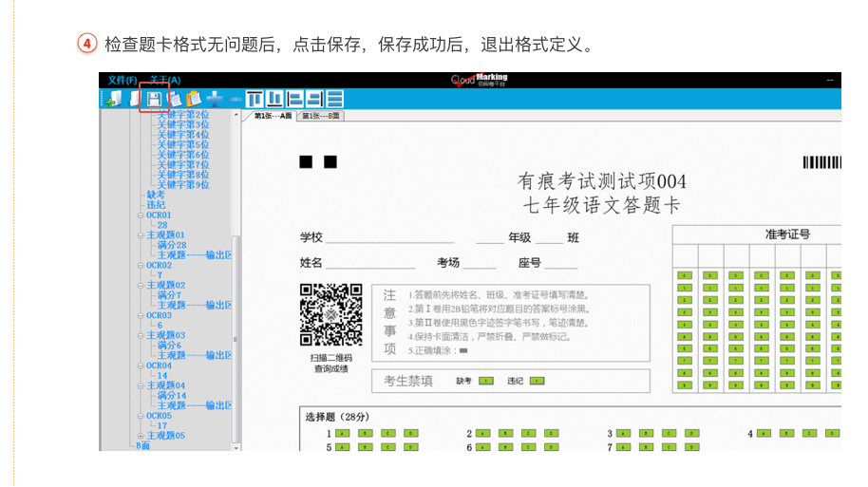
Task: Click the equal-spacing distribute icon
Action: pyautogui.click(x=335, y=98)
